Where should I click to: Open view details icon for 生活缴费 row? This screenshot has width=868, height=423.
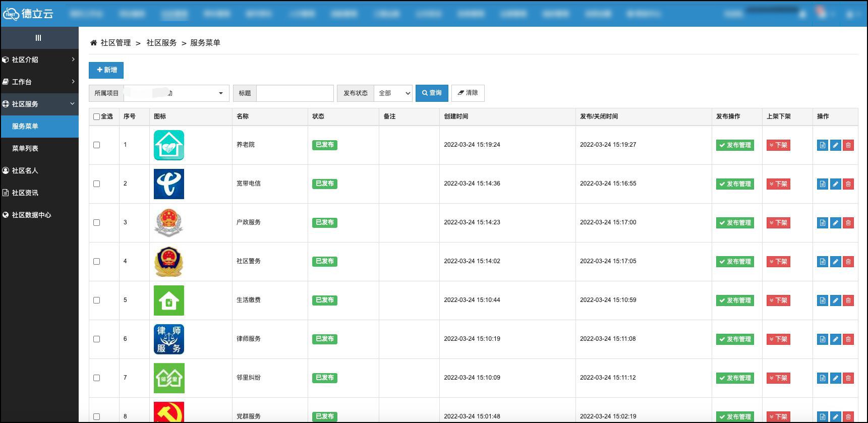pyautogui.click(x=823, y=300)
